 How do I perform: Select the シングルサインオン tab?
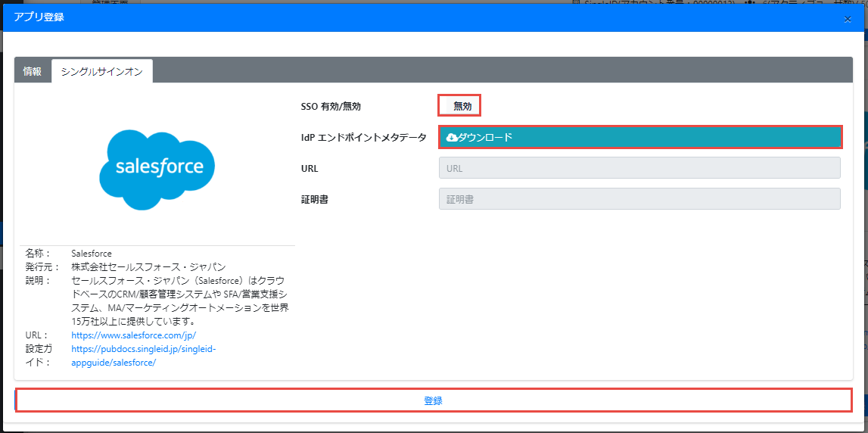[x=101, y=71]
